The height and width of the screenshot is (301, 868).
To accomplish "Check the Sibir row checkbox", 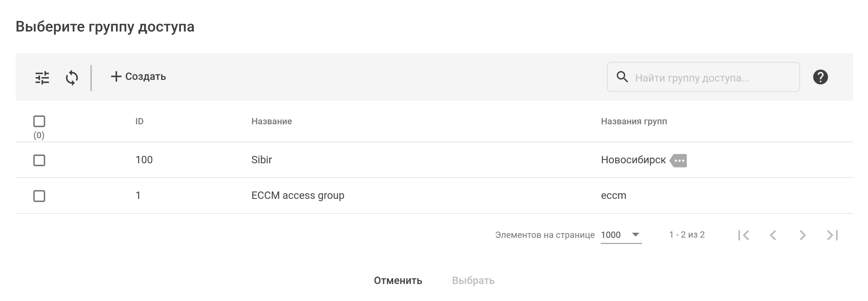I will [39, 160].
